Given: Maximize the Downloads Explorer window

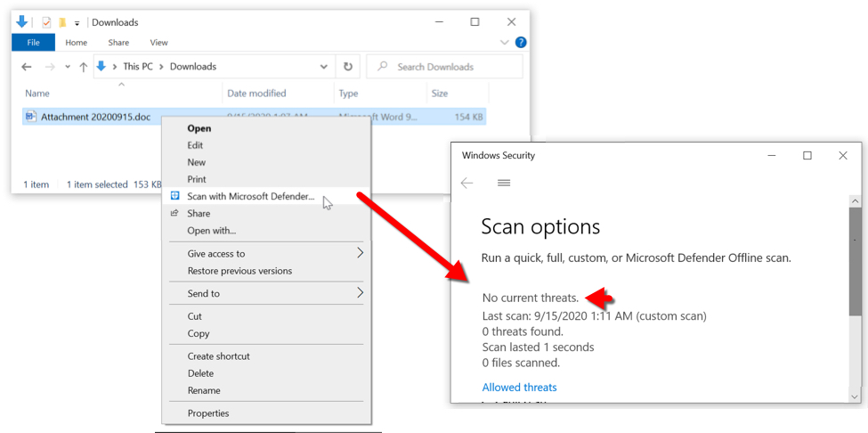Looking at the screenshot, I should coord(475,22).
